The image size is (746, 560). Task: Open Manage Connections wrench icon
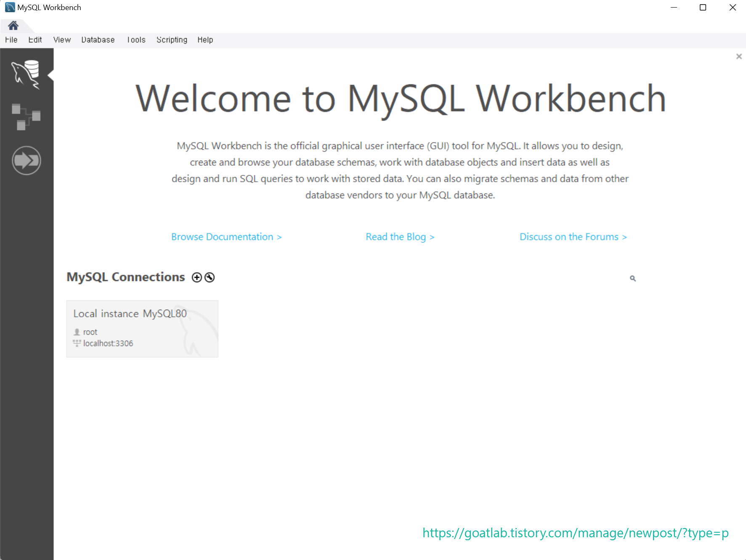210,277
